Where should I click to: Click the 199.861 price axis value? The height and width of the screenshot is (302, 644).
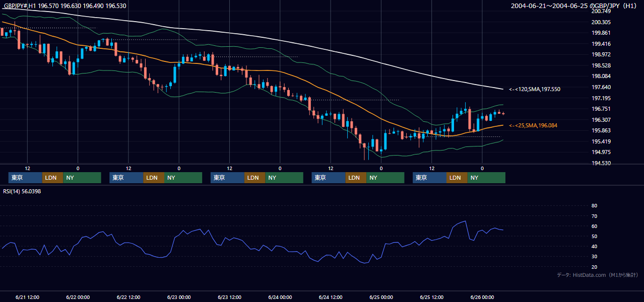tap(601, 33)
